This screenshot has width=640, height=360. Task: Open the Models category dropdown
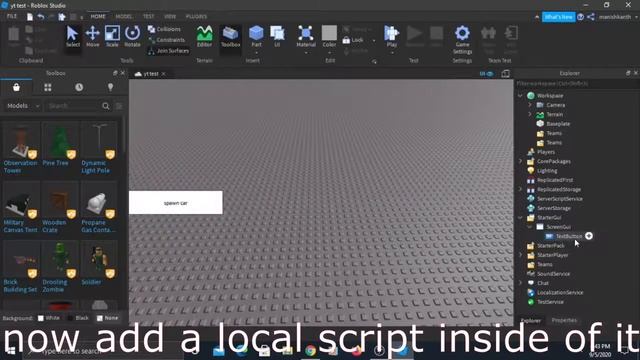pos(23,106)
